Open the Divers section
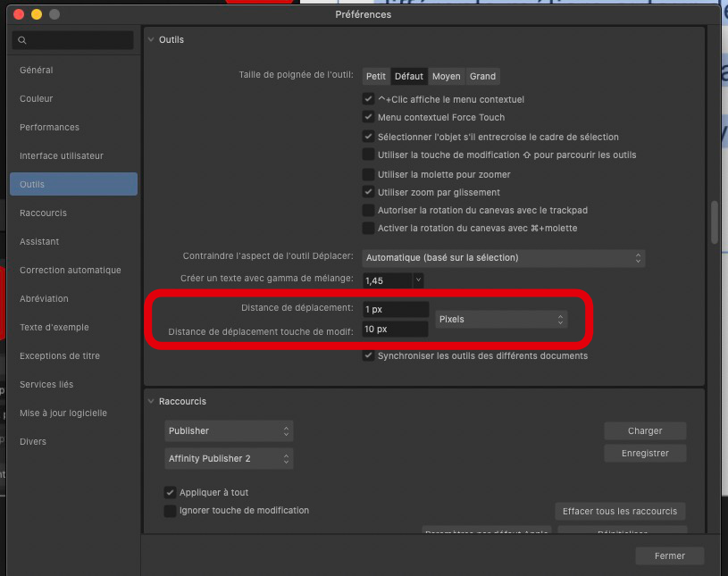 click(32, 442)
